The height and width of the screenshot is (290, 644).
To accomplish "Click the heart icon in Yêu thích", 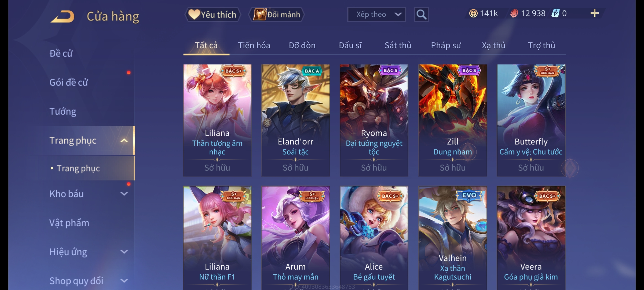I will [194, 15].
